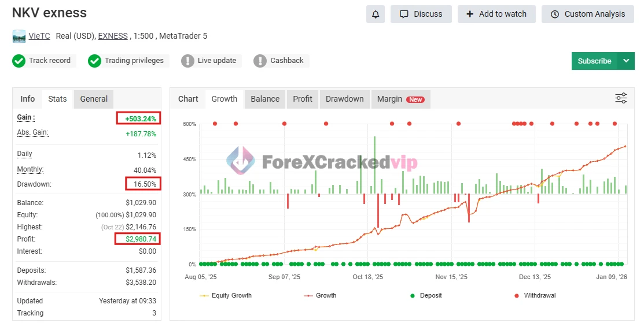Image resolution: width=644 pixels, height=323 pixels.
Task: Click the +187.78% abs gain value
Action: (141, 133)
